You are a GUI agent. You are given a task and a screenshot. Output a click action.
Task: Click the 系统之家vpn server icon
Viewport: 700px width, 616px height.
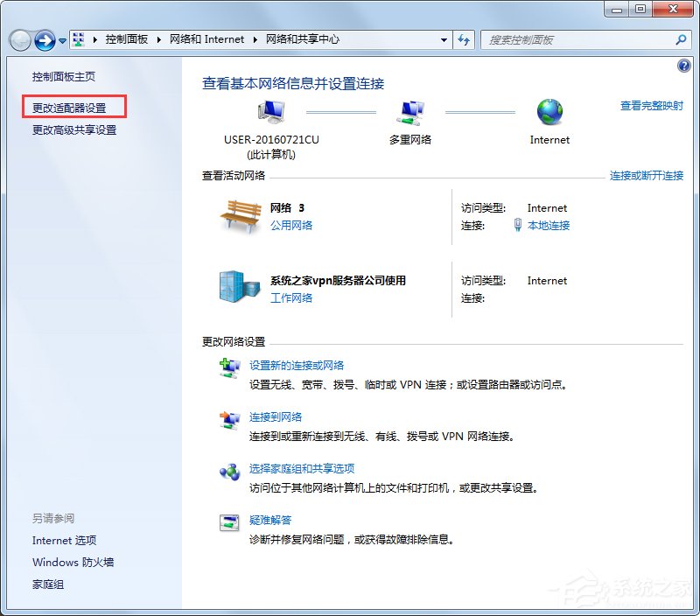click(234, 289)
